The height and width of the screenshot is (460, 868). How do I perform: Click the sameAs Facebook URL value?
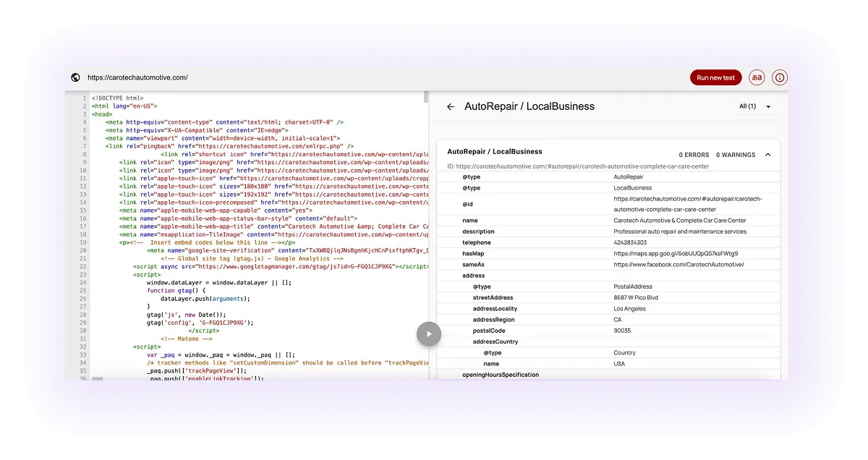[678, 265]
